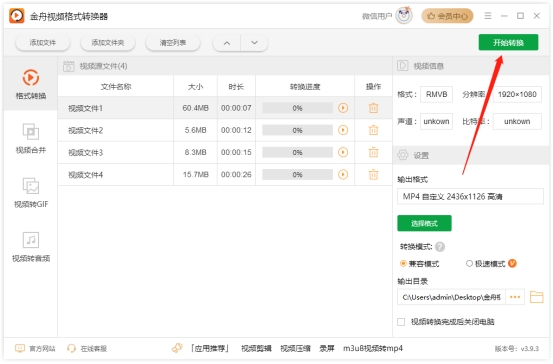Click the 添加文件夹 button
Image resolution: width=553 pixels, height=364 pixels.
click(108, 43)
